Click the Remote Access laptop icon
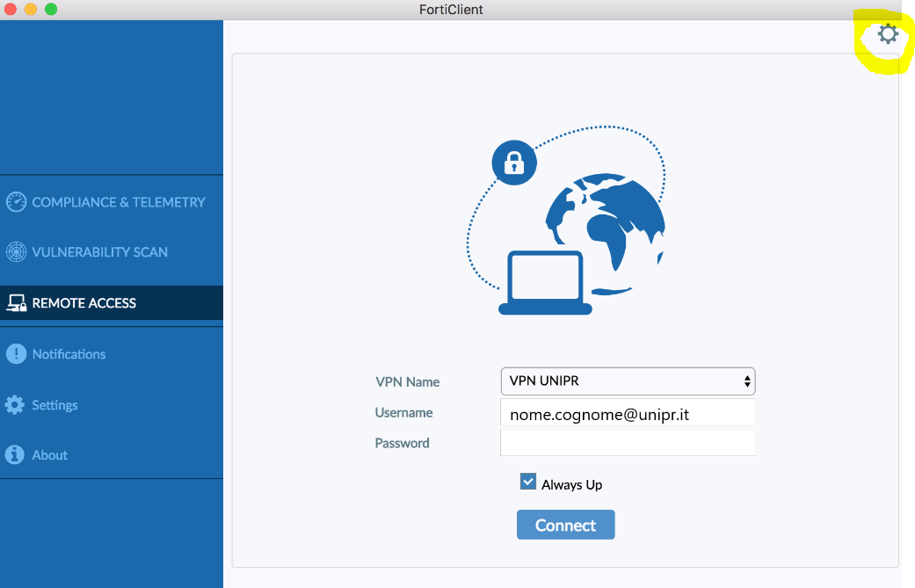The height and width of the screenshot is (588, 915). click(x=16, y=303)
